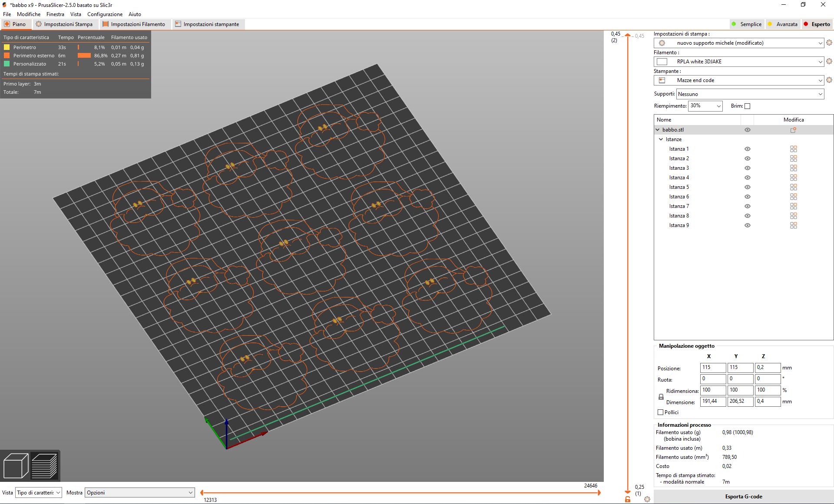Hide Istanza 3 with eye icon
Viewport: 834px width, 504px height.
(747, 168)
